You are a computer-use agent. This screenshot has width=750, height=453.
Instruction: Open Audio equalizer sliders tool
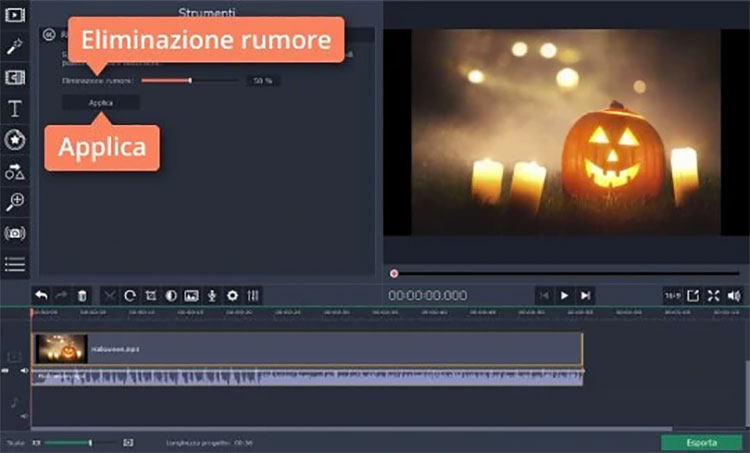(253, 296)
